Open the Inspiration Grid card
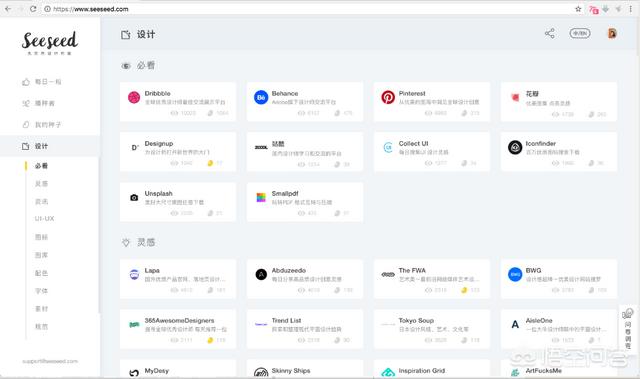 click(x=432, y=368)
